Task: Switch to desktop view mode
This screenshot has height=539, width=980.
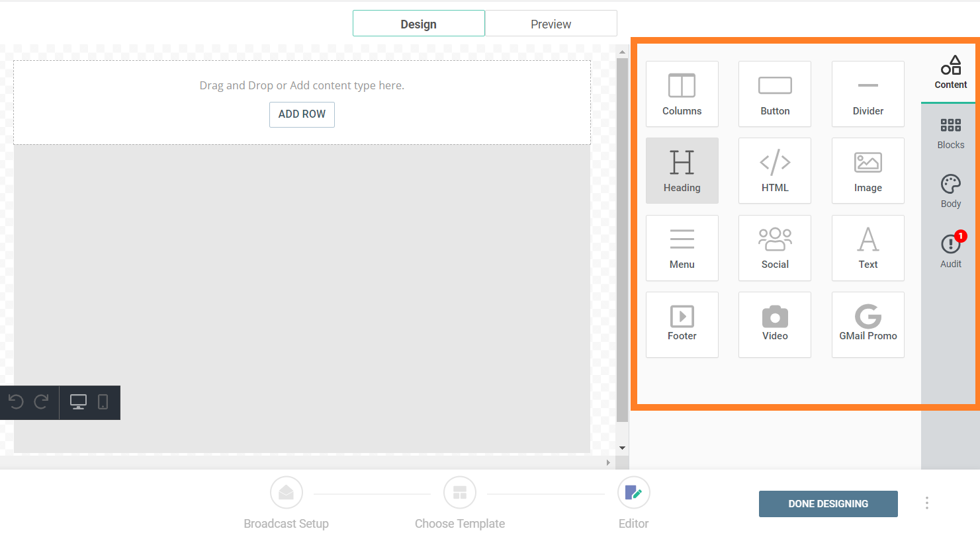Action: click(x=78, y=402)
